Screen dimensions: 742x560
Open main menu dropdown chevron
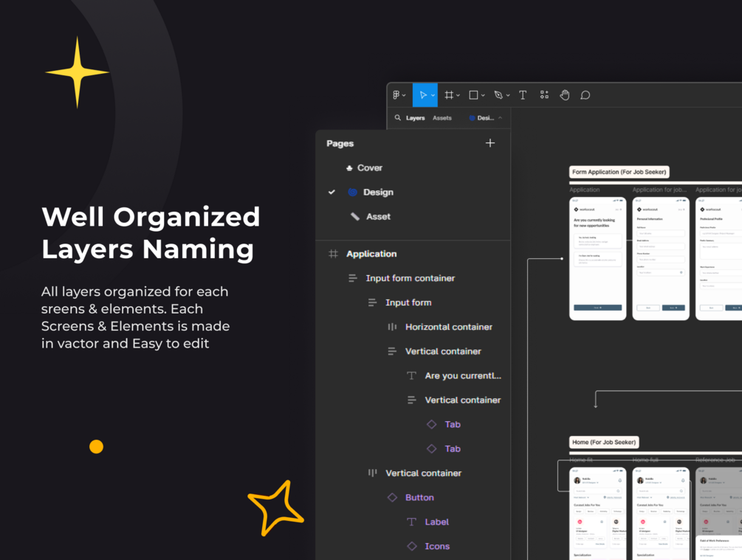tap(404, 95)
